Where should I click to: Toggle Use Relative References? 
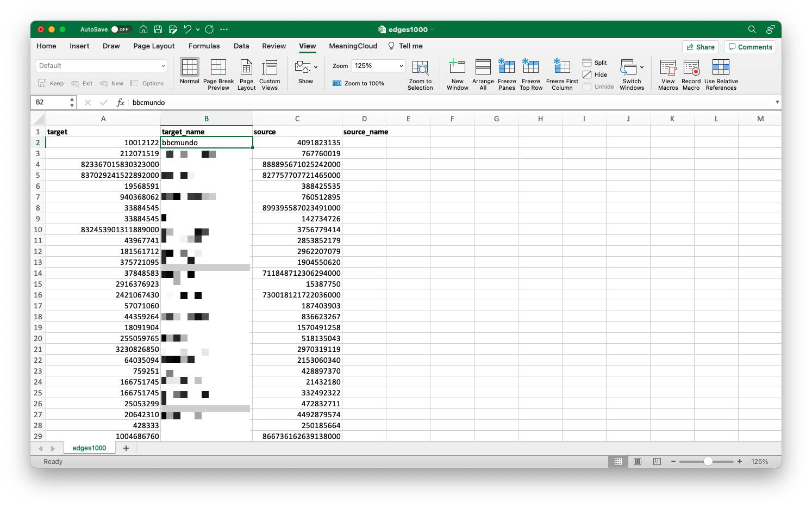(x=721, y=74)
